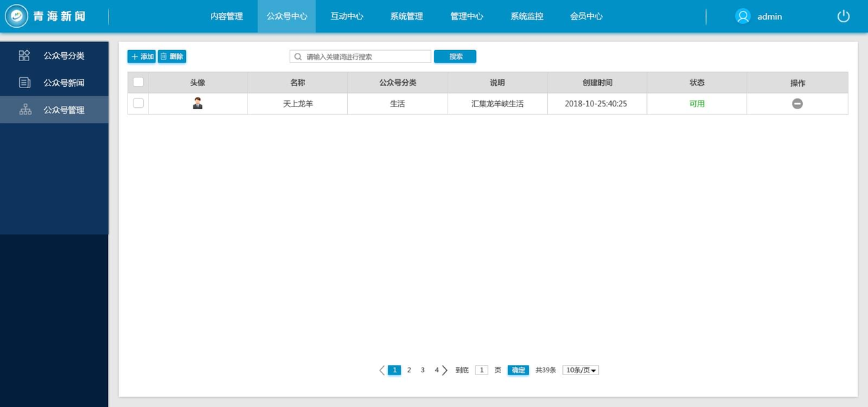The width and height of the screenshot is (868, 407).
Task: Click the 确定 confirm page jump button
Action: pyautogui.click(x=518, y=370)
